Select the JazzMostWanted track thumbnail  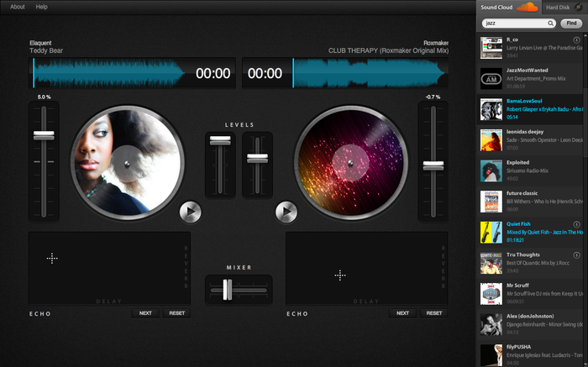pyautogui.click(x=491, y=78)
